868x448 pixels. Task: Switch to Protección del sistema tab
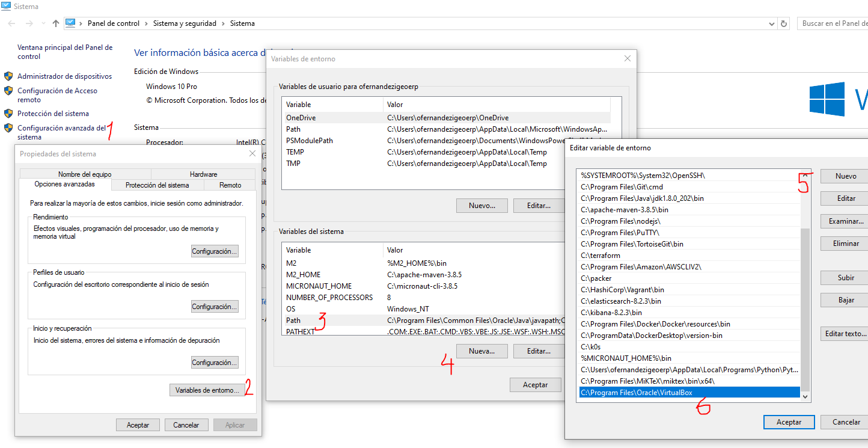tap(157, 185)
